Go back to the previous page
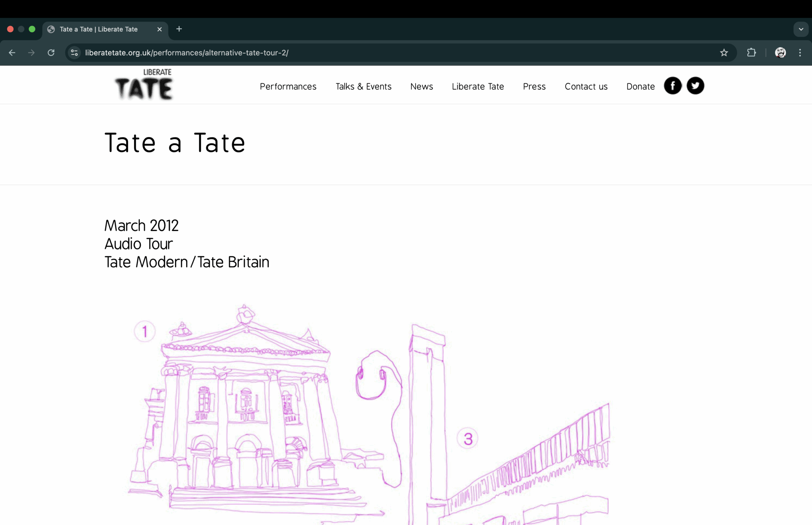 [x=12, y=53]
